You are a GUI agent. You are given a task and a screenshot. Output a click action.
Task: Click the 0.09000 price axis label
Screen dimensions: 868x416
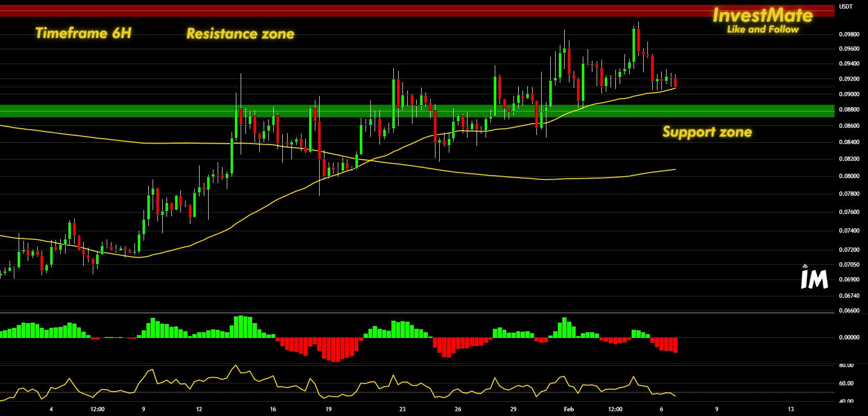[849, 94]
